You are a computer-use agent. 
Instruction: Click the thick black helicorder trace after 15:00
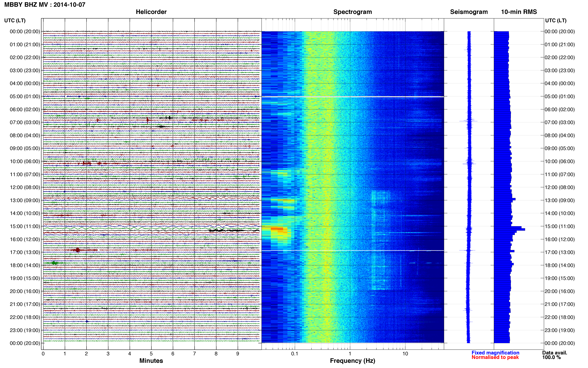(x=234, y=230)
